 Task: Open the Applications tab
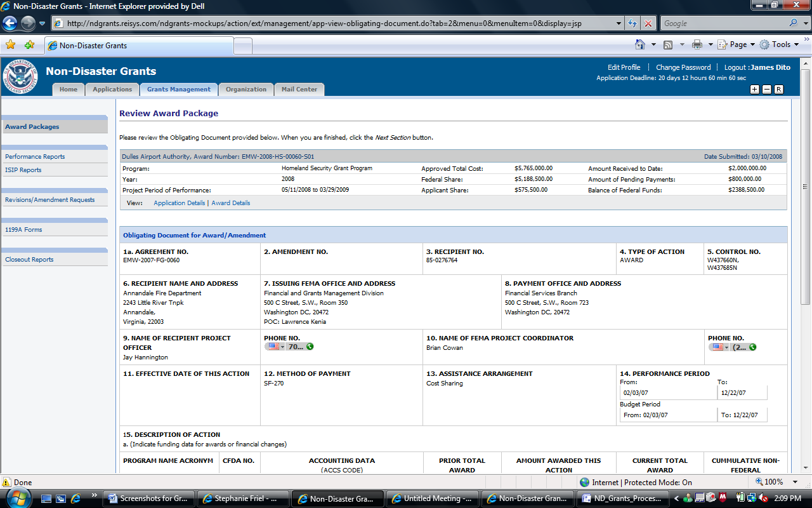click(x=112, y=90)
